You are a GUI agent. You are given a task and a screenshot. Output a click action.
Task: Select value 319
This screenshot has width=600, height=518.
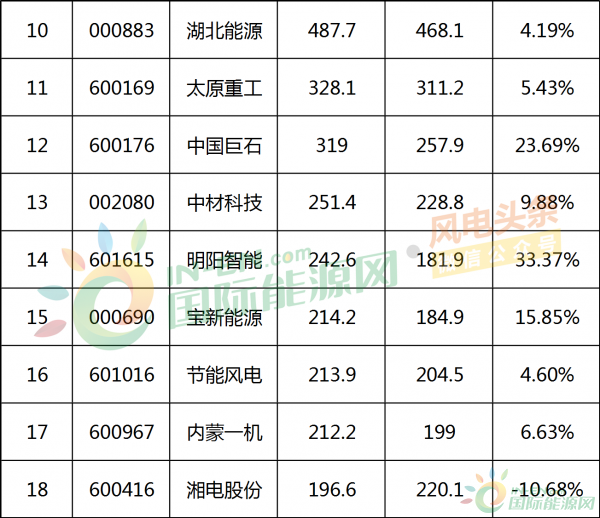click(x=332, y=145)
